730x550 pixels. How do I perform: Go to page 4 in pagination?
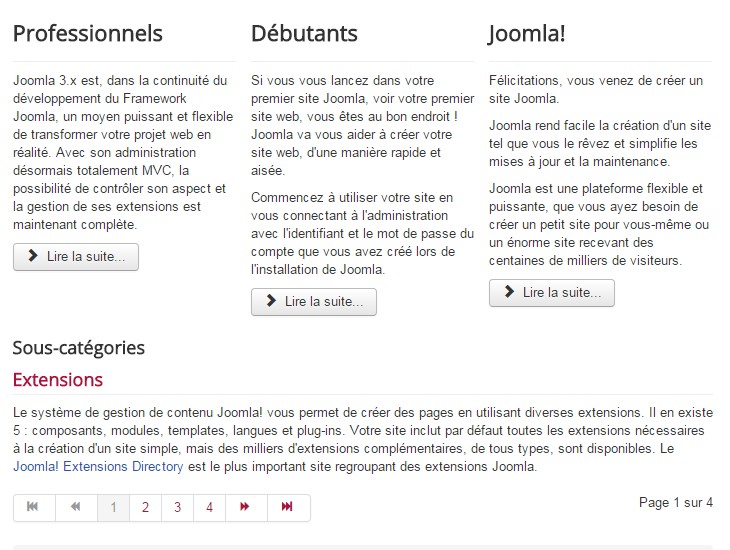pos(210,507)
